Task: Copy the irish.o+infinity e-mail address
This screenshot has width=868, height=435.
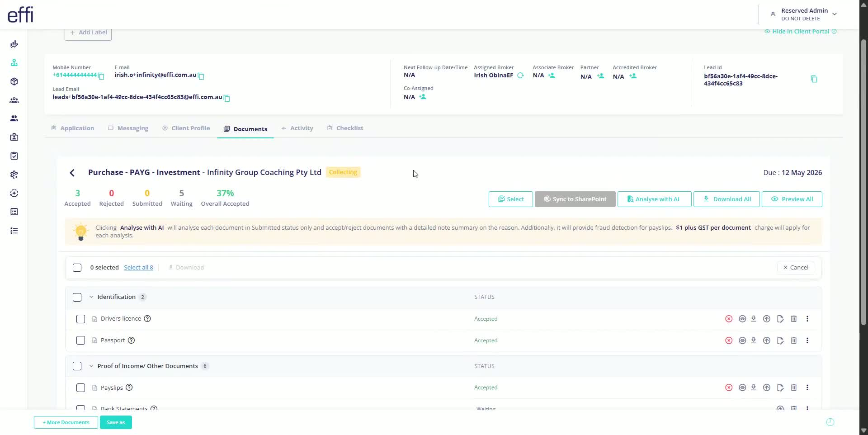Action: (x=201, y=76)
